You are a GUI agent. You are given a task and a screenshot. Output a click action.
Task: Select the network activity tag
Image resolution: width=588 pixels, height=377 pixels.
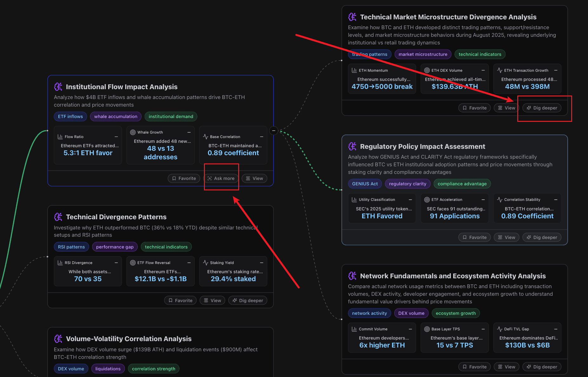coord(369,313)
